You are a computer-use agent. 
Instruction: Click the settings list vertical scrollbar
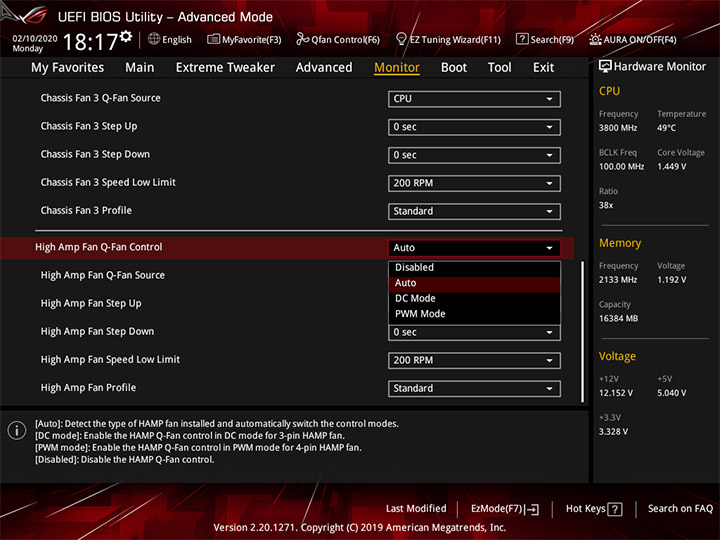[x=583, y=332]
